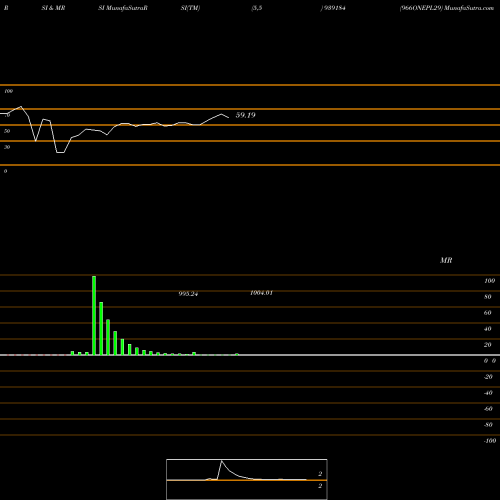
Task: Click the 100 label on the RSI axis
Action: click(x=8, y=91)
